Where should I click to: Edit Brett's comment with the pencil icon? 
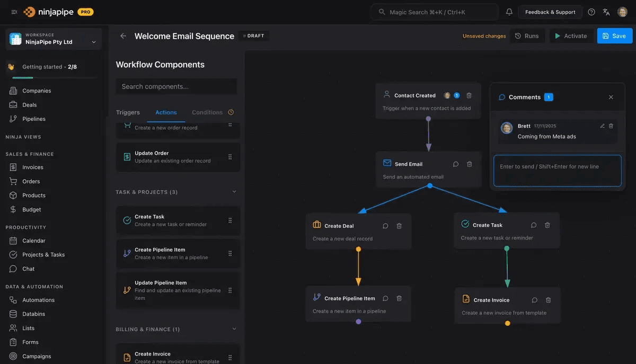[x=602, y=126]
